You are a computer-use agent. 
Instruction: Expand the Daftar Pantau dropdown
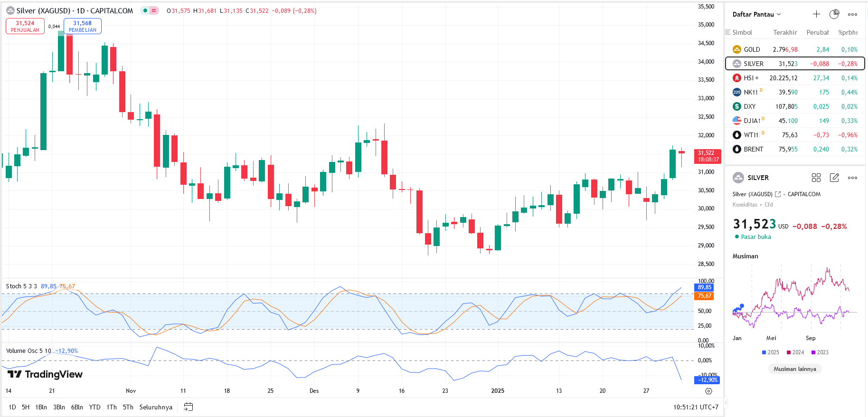click(756, 14)
